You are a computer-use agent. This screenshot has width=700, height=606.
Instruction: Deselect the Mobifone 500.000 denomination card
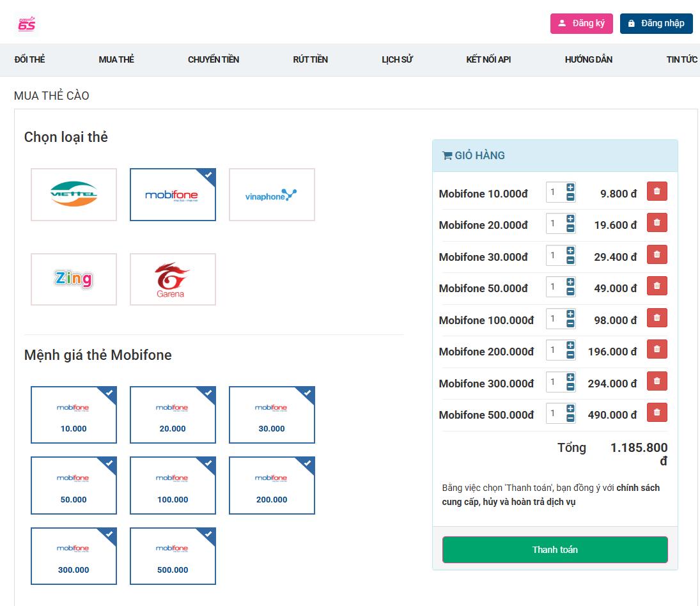coord(173,556)
